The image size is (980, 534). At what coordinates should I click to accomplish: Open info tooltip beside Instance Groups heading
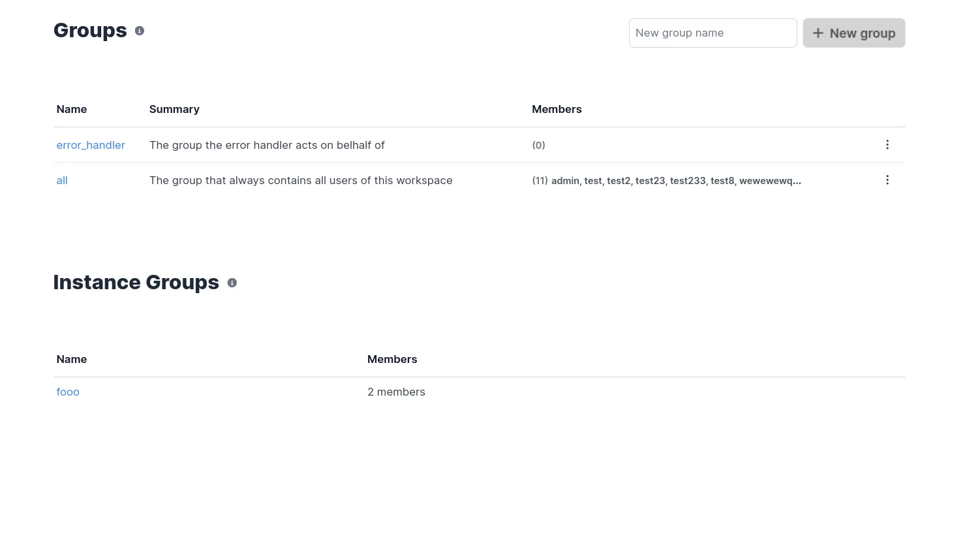(x=232, y=283)
